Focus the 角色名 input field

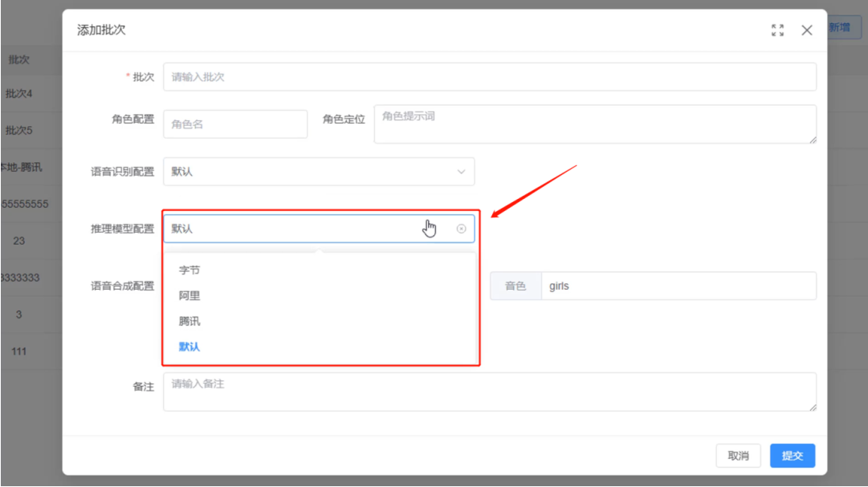[235, 124]
